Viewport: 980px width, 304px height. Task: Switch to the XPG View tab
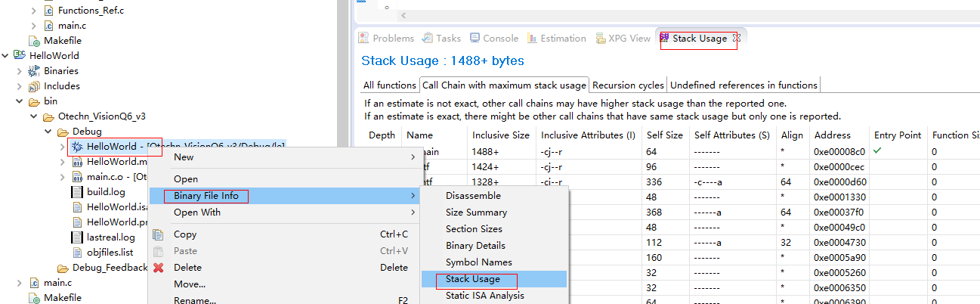tap(623, 38)
